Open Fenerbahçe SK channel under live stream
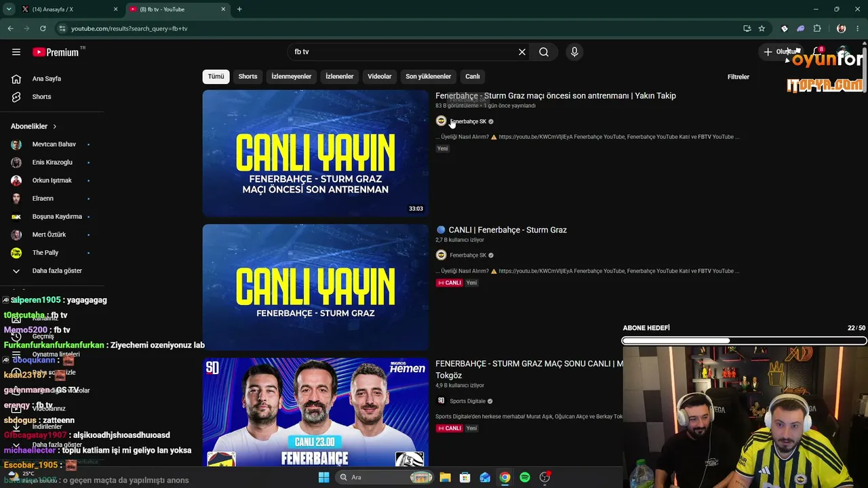Screen dimensions: 868x488 [468, 256]
